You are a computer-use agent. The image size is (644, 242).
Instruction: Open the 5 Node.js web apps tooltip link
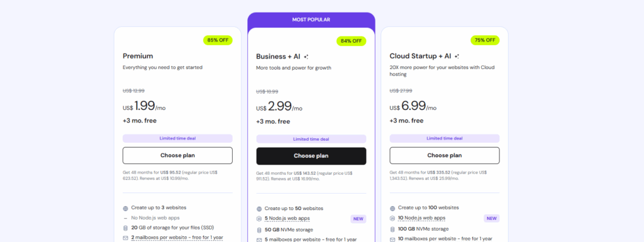(x=287, y=219)
